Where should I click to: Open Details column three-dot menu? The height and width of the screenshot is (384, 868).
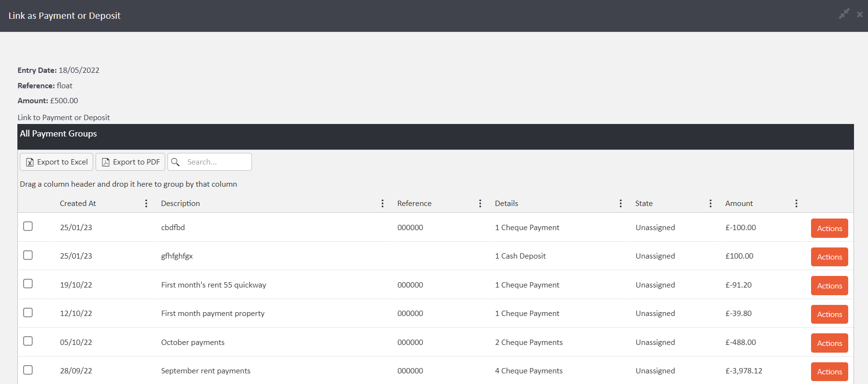(x=620, y=204)
